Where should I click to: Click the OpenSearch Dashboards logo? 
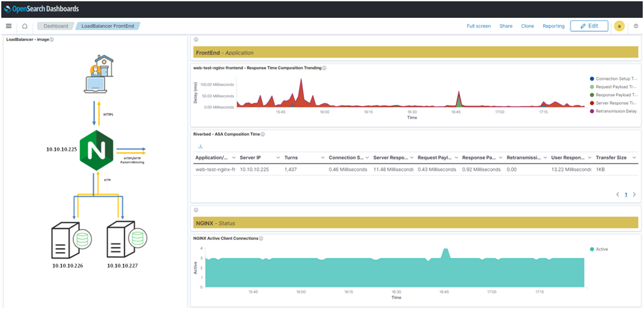click(41, 8)
